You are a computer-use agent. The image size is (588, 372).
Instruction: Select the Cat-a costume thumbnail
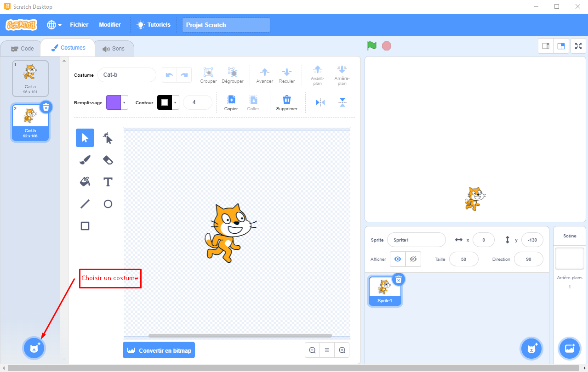30,78
